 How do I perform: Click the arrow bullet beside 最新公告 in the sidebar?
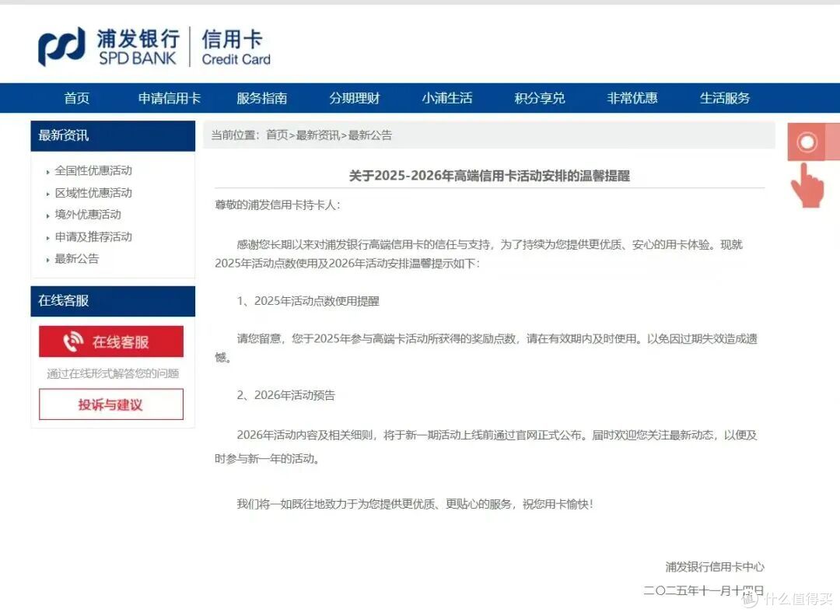click(47, 260)
